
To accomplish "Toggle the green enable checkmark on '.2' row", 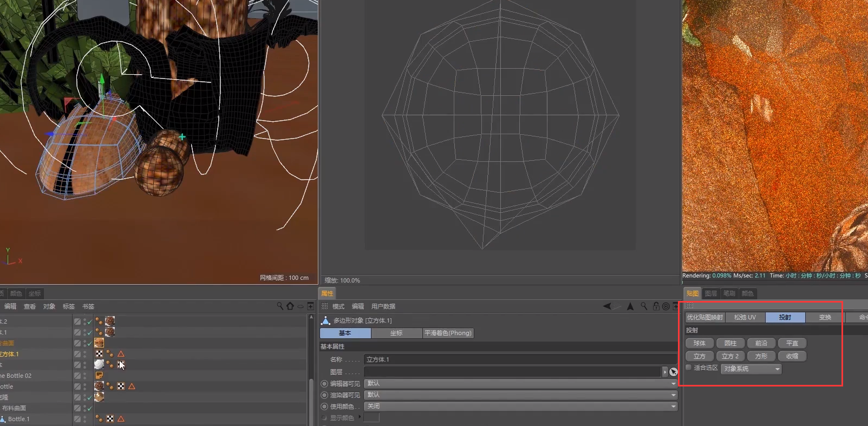I will pyautogui.click(x=90, y=322).
